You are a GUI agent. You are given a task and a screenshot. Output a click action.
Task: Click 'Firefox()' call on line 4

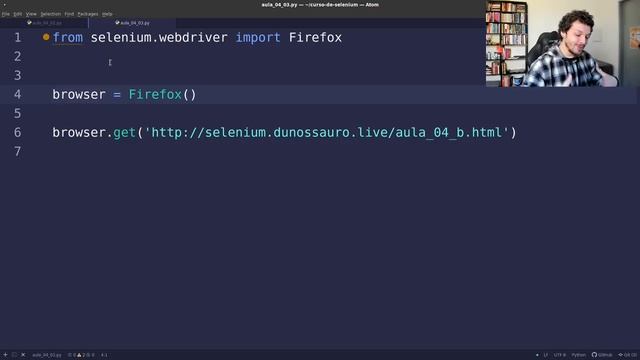(x=162, y=95)
